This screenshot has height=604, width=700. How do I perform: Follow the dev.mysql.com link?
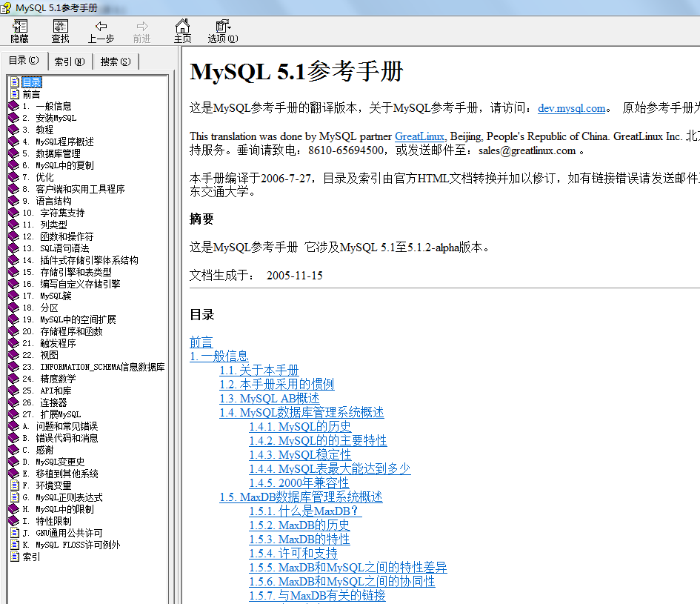[571, 108]
